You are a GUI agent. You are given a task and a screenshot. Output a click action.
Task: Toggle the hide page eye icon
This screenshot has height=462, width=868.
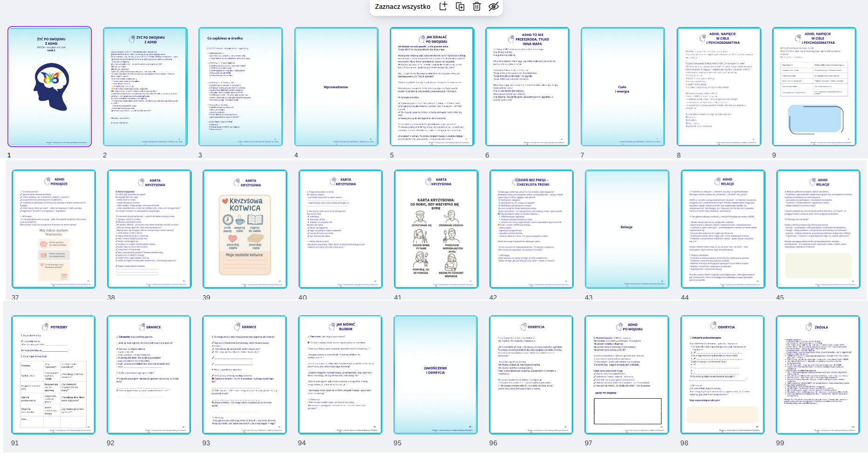pos(494,7)
